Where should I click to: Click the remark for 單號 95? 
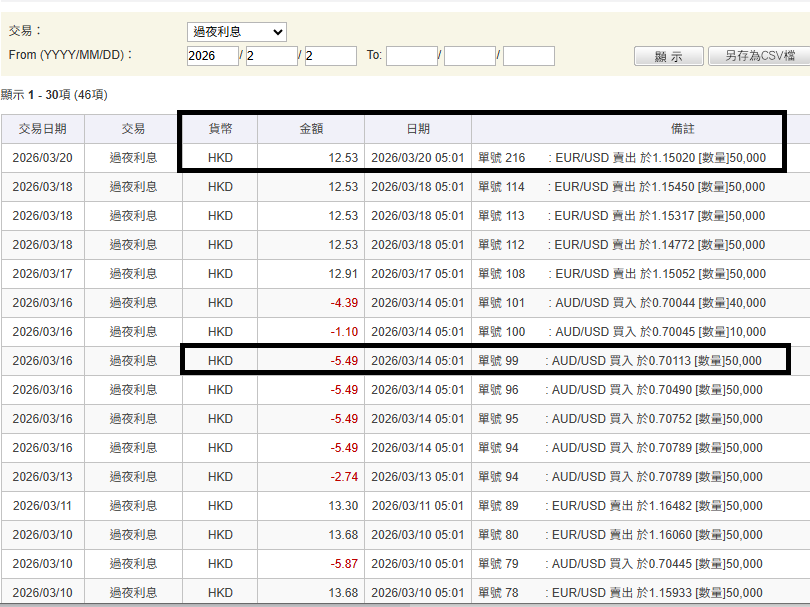point(620,418)
